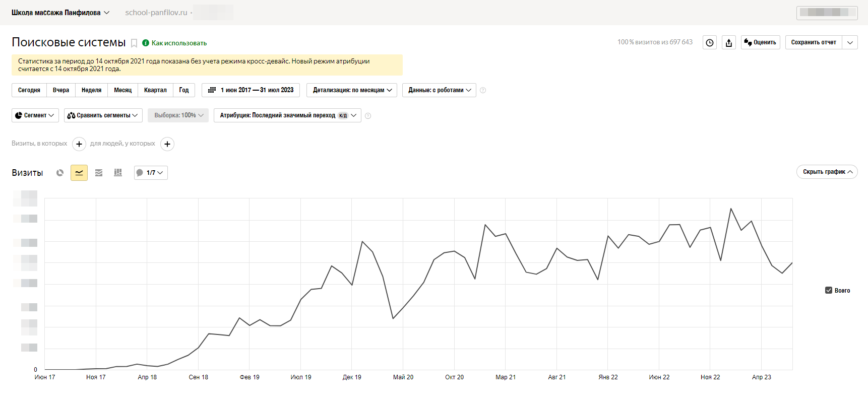
Task: Open the Детализация: по месяцам dropdown
Action: tap(352, 90)
